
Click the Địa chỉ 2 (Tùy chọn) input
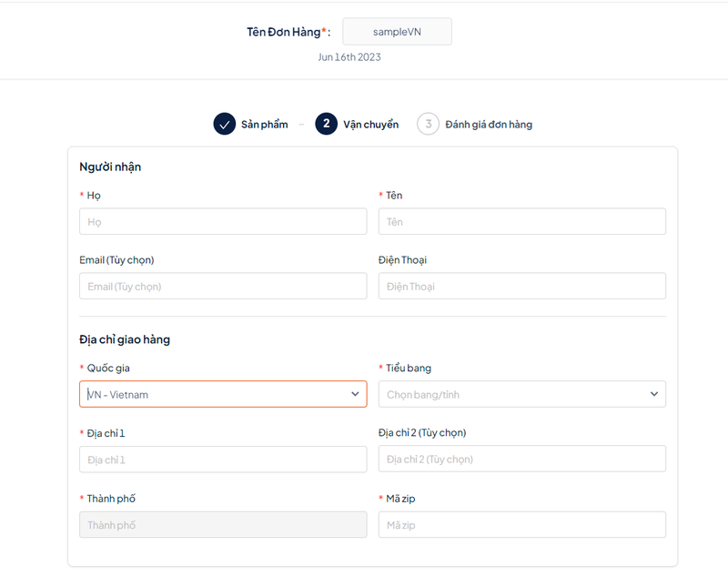(x=521, y=459)
